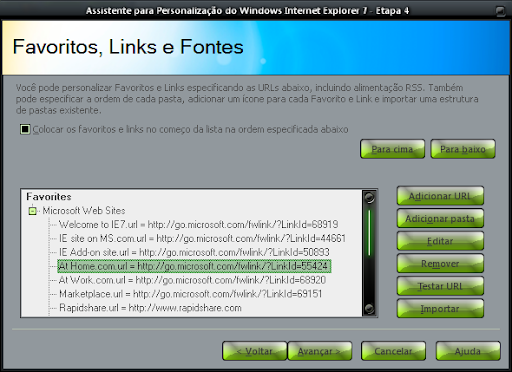Image resolution: width=512 pixels, height=372 pixels.
Task: Click the 'Adicionar pasta' button
Action: (x=440, y=219)
